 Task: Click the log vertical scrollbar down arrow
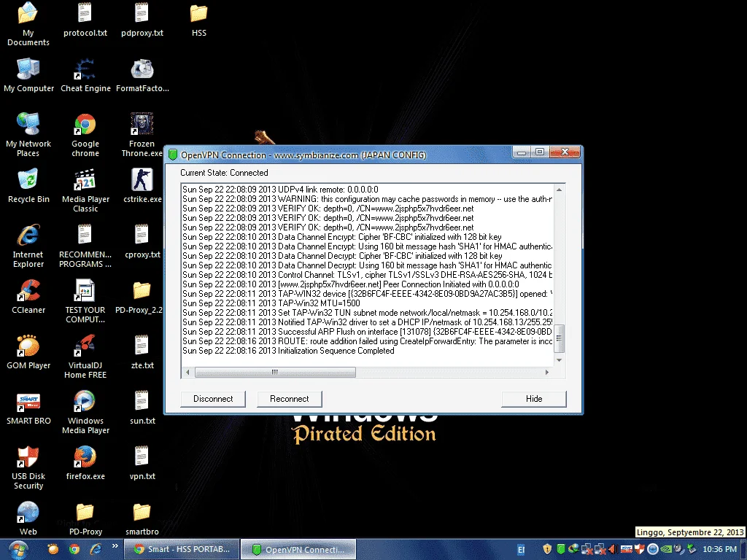click(560, 360)
